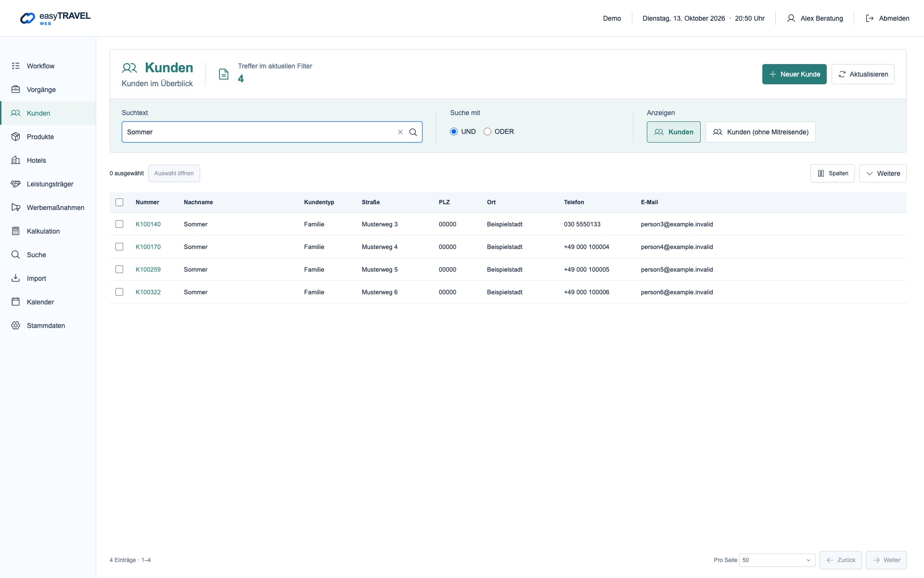This screenshot has width=924, height=578.
Task: Open Kalender calendar icon
Action: [x=16, y=302]
